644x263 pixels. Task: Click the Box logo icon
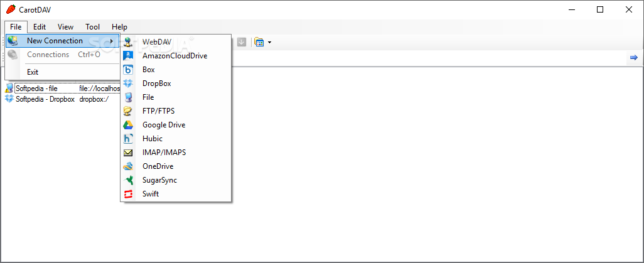128,70
